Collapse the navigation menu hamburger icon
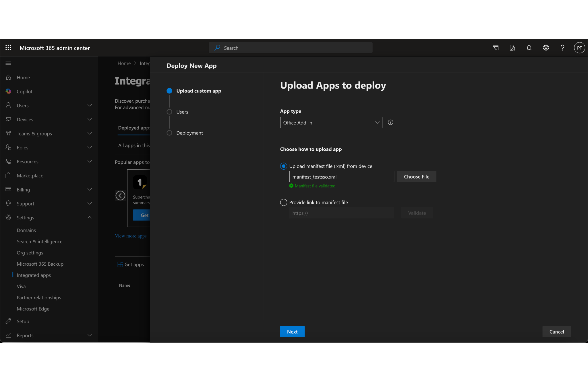The height and width of the screenshot is (368, 588). point(8,63)
